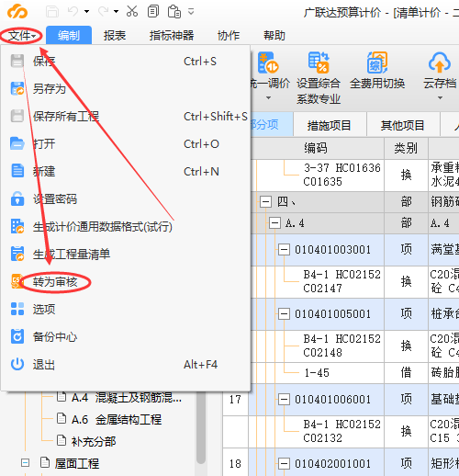Screen dimensions: 459x476
Task: Click the 借 category cell
Action: 406,373
